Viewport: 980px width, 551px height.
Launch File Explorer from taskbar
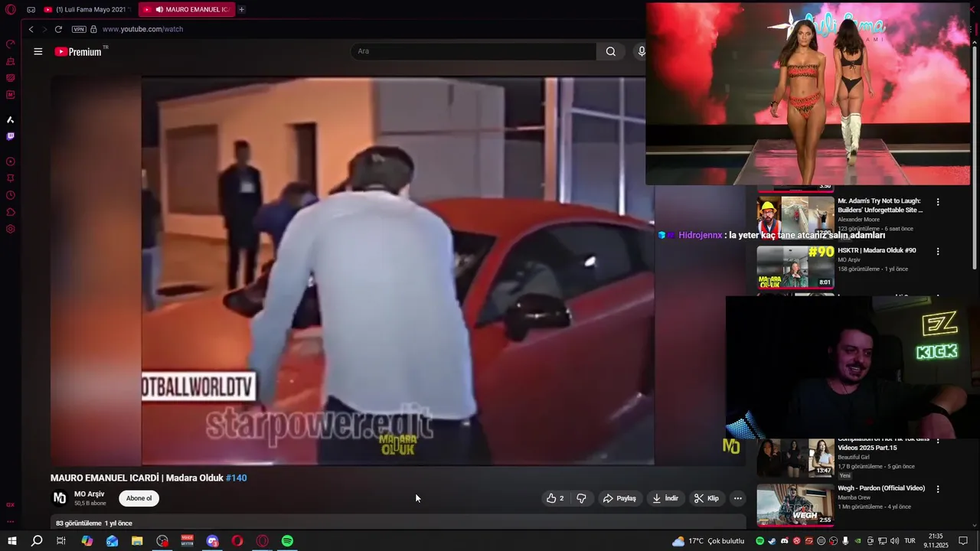[137, 541]
